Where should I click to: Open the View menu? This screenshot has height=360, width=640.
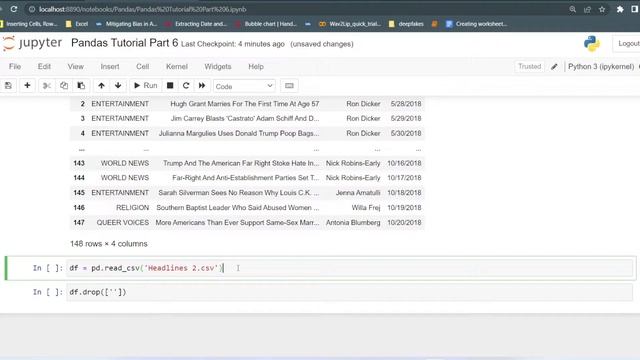(76, 67)
